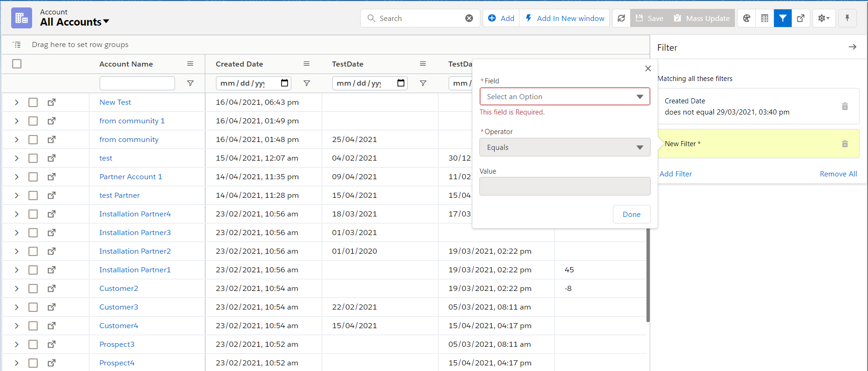Click the table columns grid icon
Viewport: 868px width, 371px height.
point(765,18)
